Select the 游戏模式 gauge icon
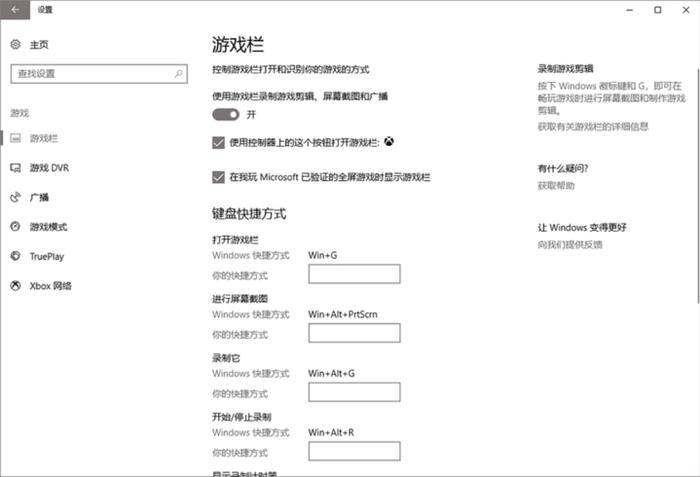 click(x=16, y=226)
